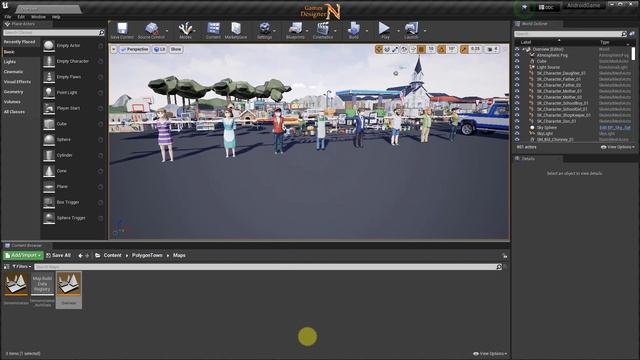Select the Cube placement icon
Screen dimensions: 640x360
pyautogui.click(x=49, y=124)
